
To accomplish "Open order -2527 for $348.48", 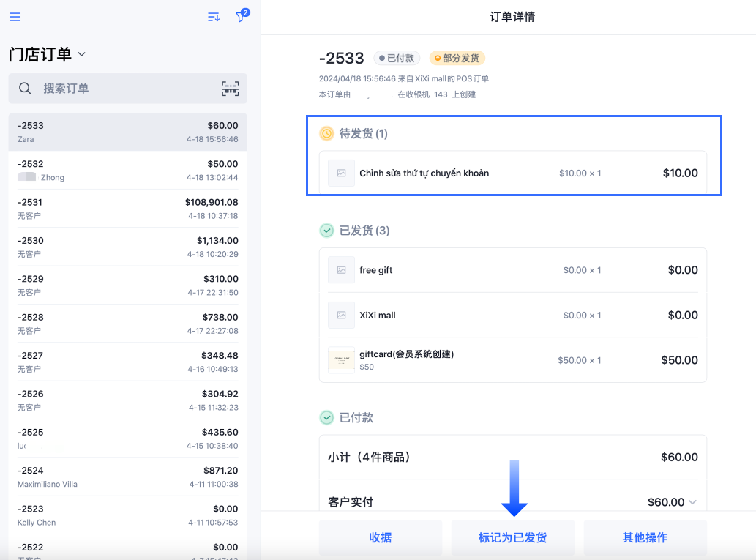I will click(x=128, y=362).
